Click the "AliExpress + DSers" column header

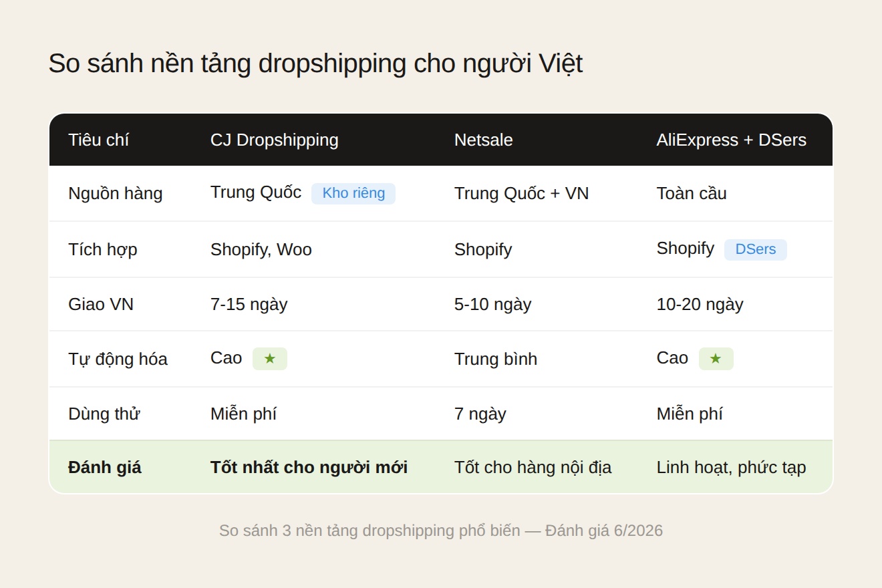pyautogui.click(x=732, y=140)
